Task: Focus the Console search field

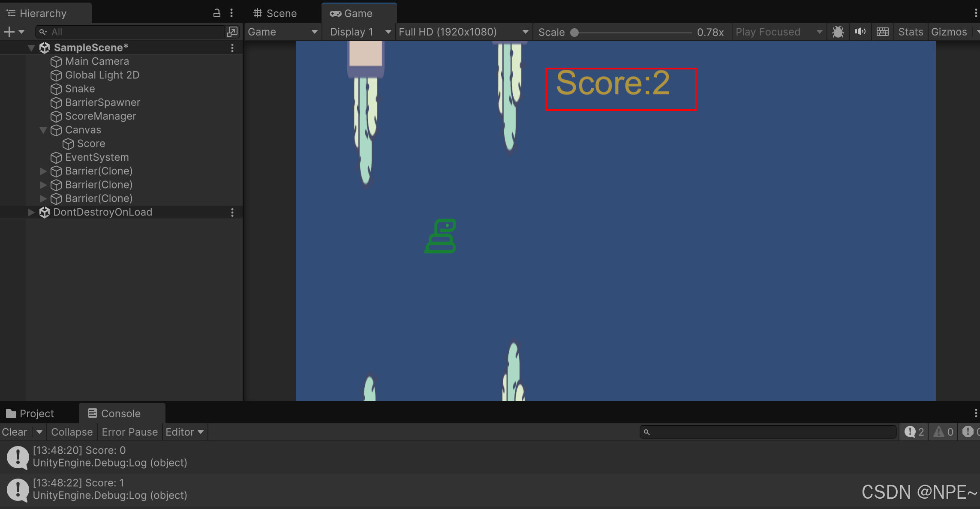Action: [x=768, y=432]
